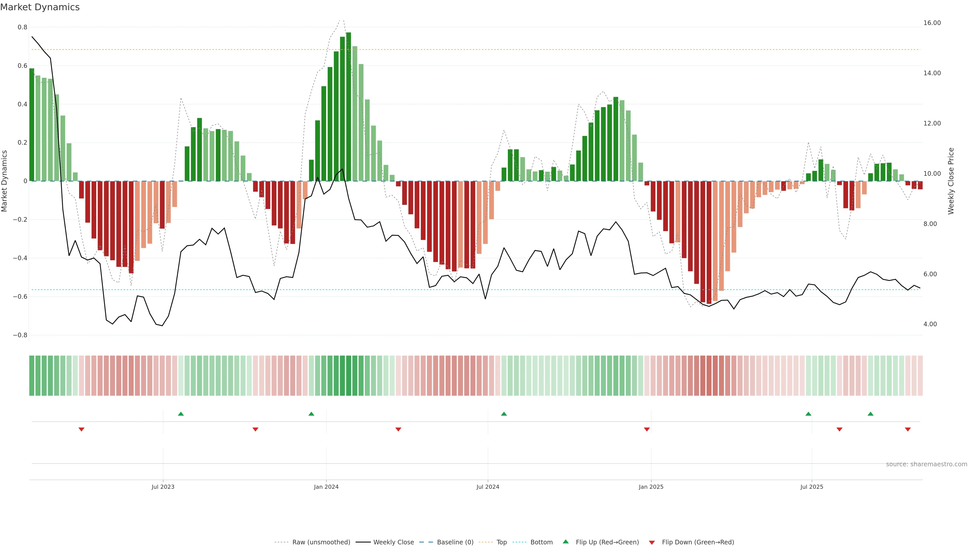Click the Market Dynamics chart title

tap(40, 7)
